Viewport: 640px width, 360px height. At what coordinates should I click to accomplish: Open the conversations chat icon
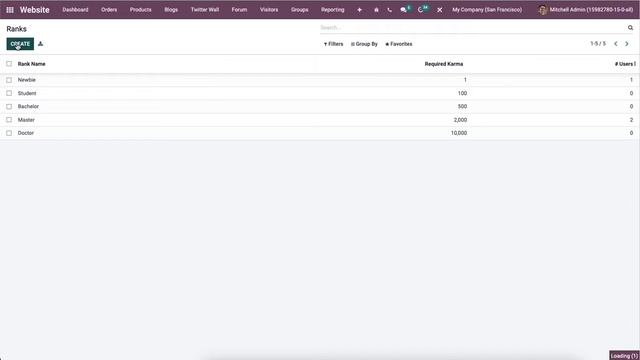[404, 10]
